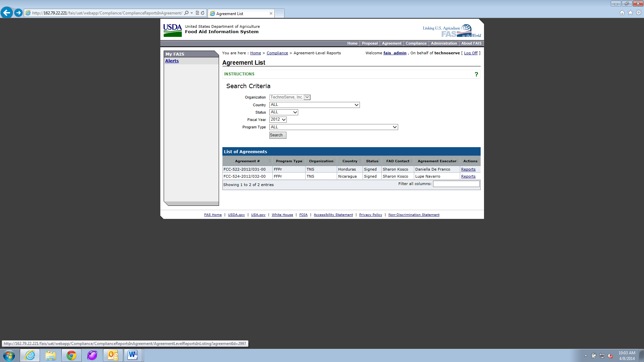Open the Compliance menu item
This screenshot has width=644, height=362.
point(416,43)
